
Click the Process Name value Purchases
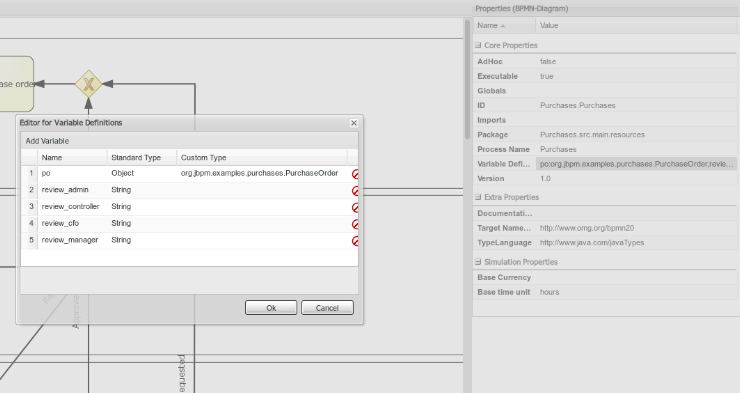[558, 149]
